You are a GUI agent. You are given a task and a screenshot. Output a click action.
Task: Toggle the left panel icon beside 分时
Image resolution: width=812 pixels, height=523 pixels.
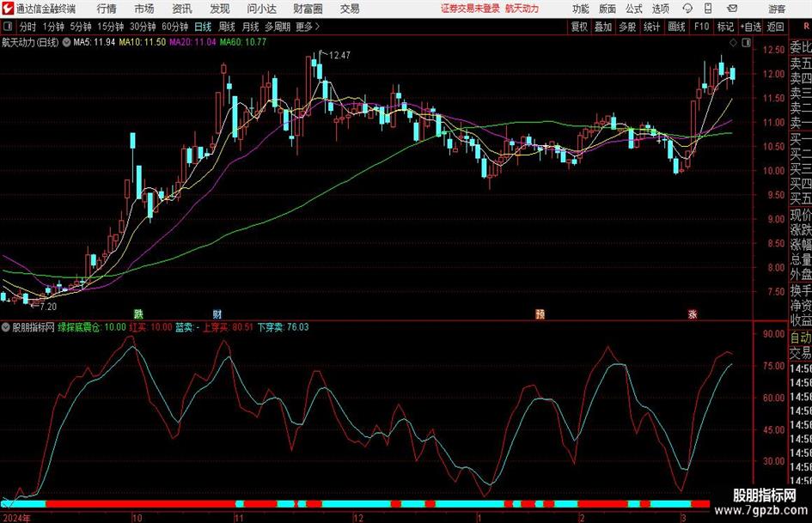[8, 27]
